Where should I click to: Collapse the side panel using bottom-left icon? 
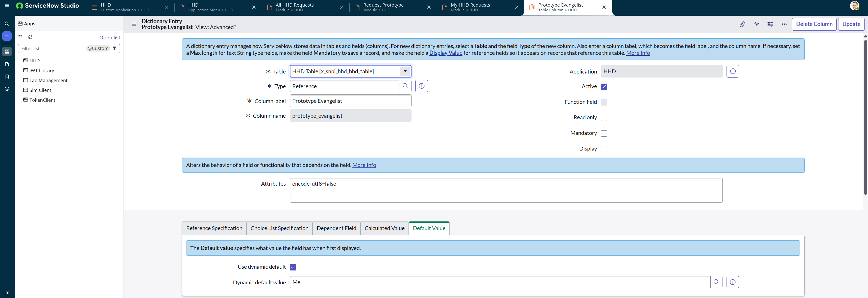pyautogui.click(x=7, y=293)
